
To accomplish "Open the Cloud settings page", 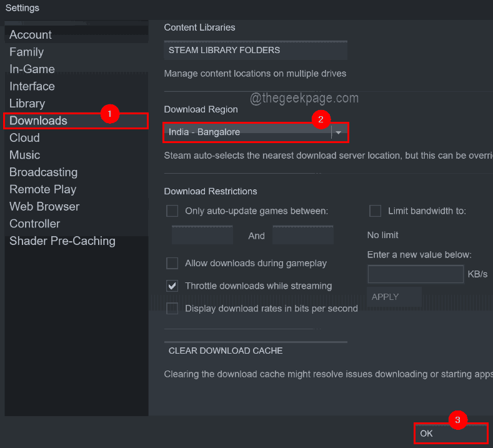I will [24, 138].
